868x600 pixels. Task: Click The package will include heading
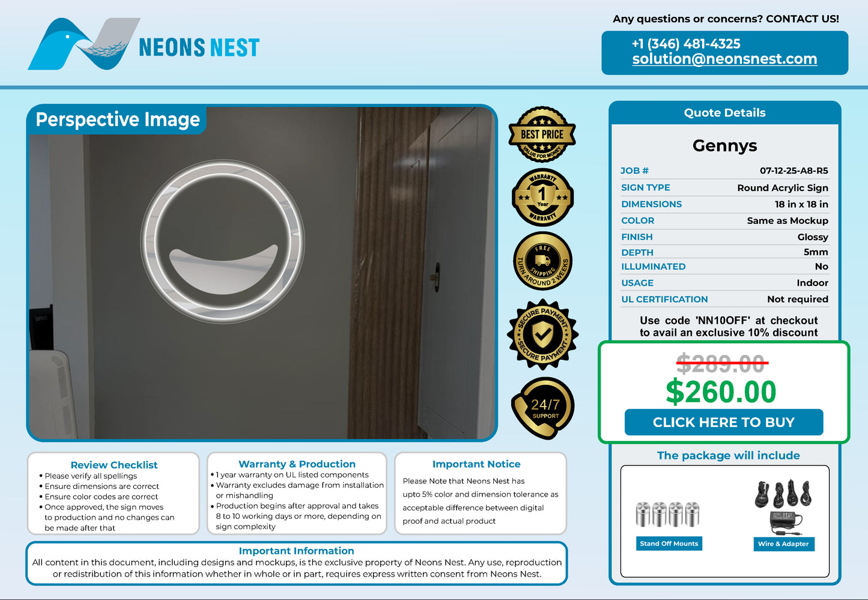click(729, 455)
